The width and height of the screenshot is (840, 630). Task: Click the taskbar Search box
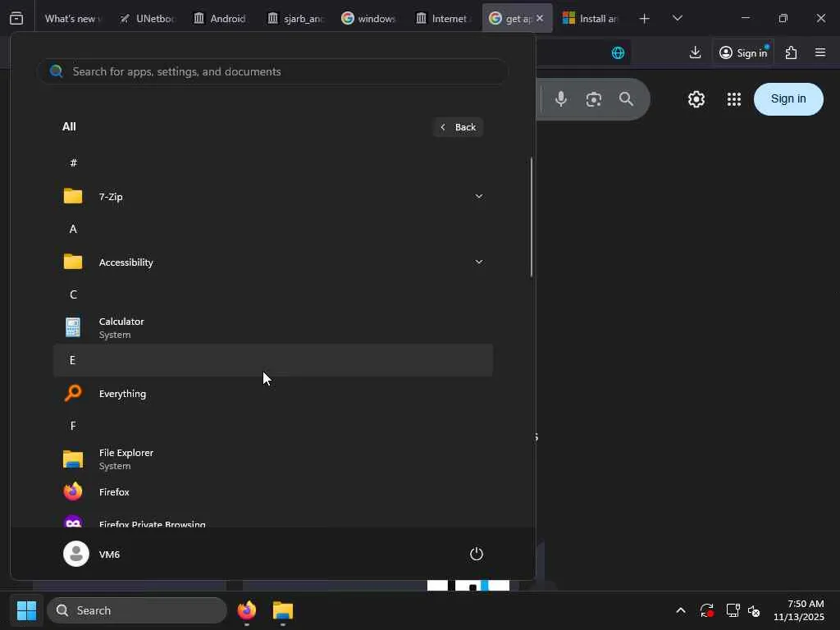[137, 610]
